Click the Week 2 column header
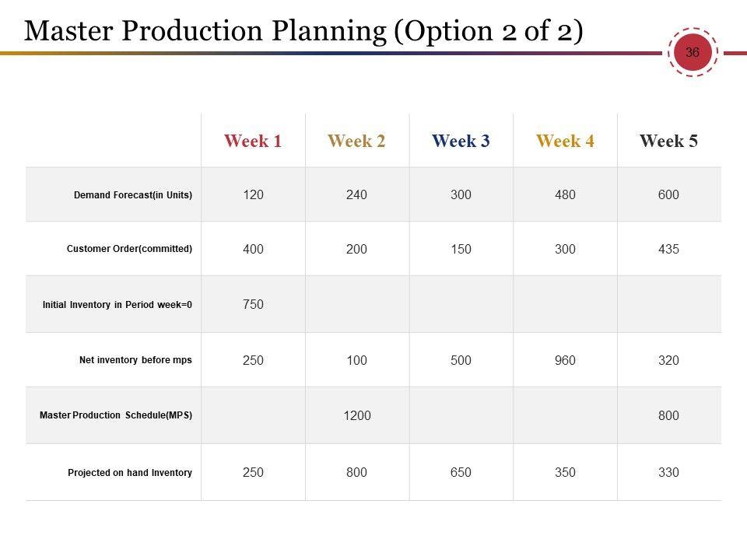Viewport: 747px width, 560px height. [x=357, y=141]
